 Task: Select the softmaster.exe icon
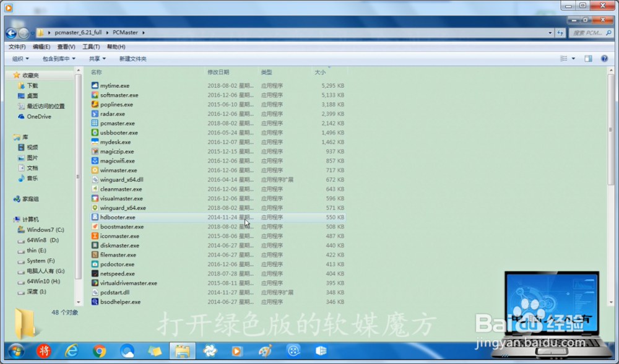[x=95, y=95]
